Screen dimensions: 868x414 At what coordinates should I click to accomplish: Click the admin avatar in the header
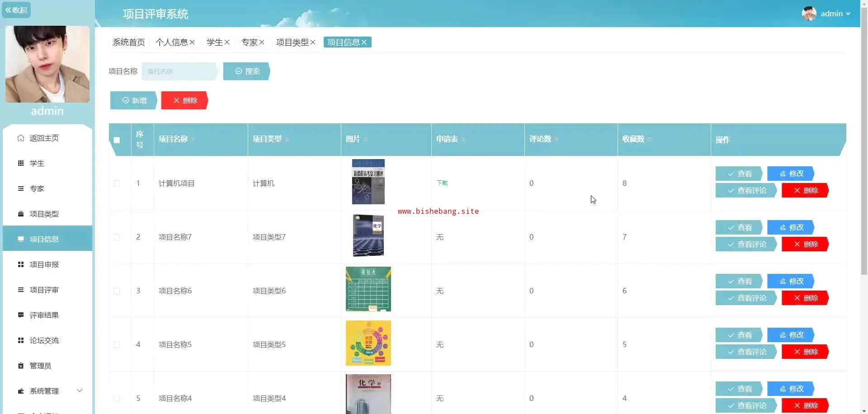tap(809, 14)
